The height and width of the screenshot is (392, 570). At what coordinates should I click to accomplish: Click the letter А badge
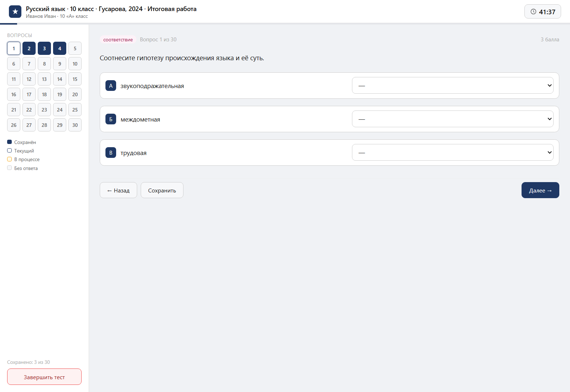coord(111,86)
